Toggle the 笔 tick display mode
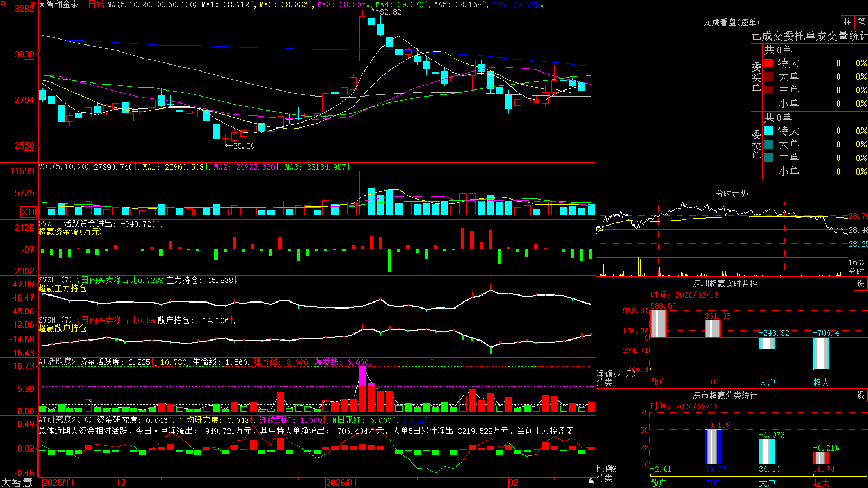 [x=861, y=22]
